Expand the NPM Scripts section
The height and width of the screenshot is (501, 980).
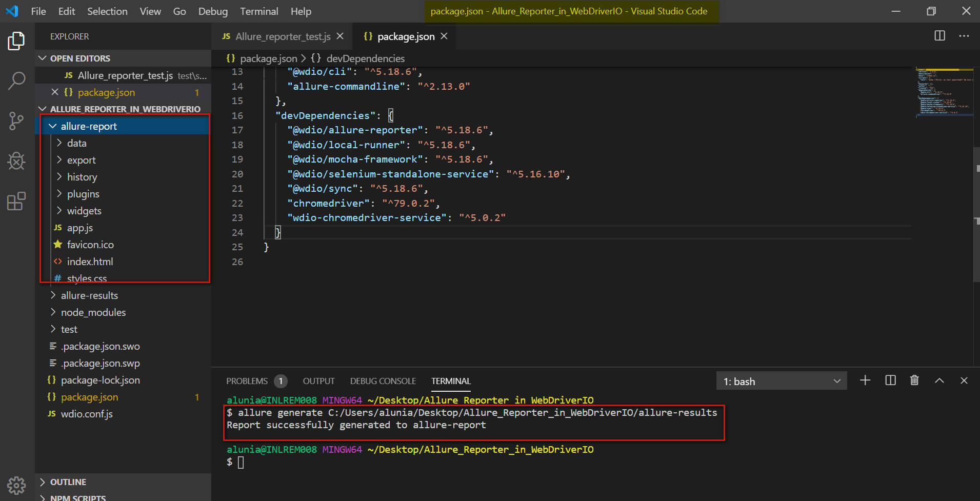click(x=123, y=497)
